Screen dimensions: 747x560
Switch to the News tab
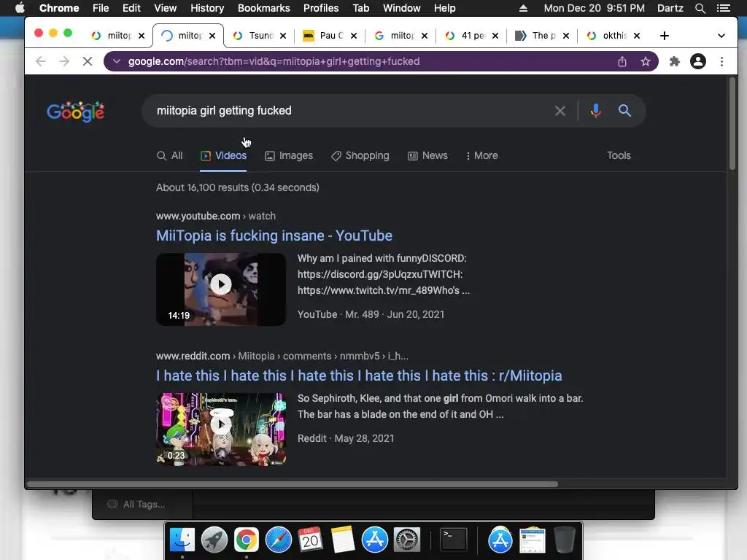(427, 156)
